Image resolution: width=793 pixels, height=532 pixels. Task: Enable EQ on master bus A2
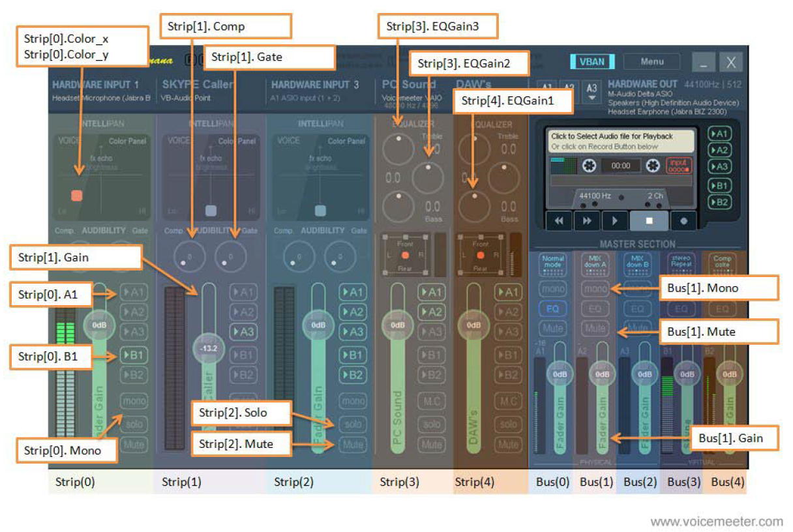[x=595, y=308]
